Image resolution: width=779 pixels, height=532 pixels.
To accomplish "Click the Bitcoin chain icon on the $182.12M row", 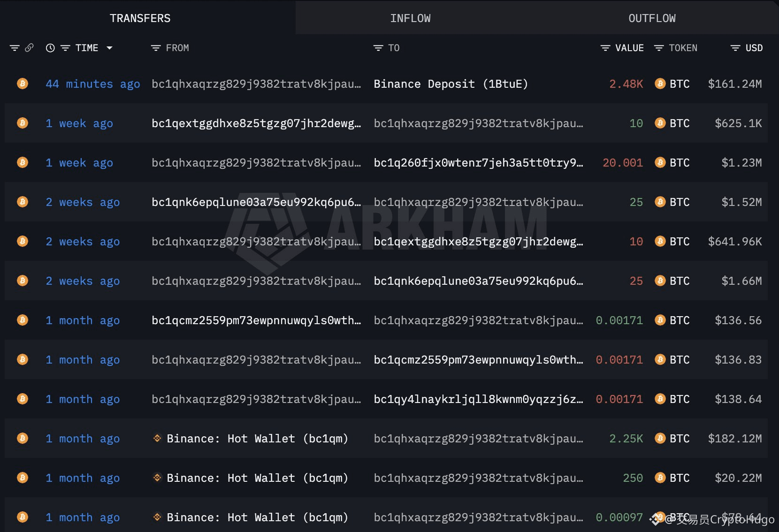I will click(x=23, y=438).
